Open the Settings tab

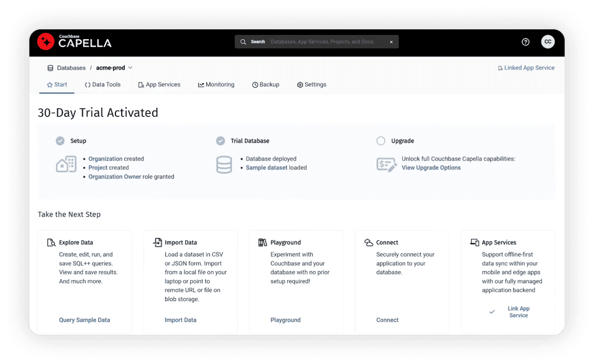[312, 85]
